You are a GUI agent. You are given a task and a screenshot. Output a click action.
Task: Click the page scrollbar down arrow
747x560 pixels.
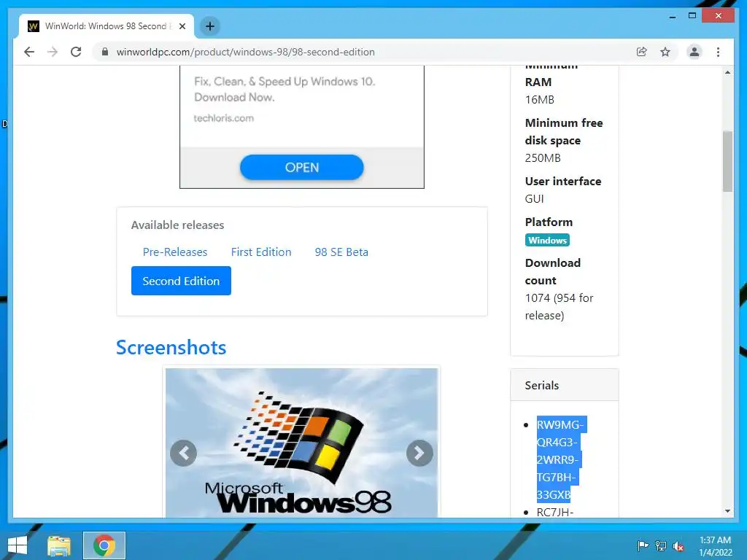[x=727, y=511]
